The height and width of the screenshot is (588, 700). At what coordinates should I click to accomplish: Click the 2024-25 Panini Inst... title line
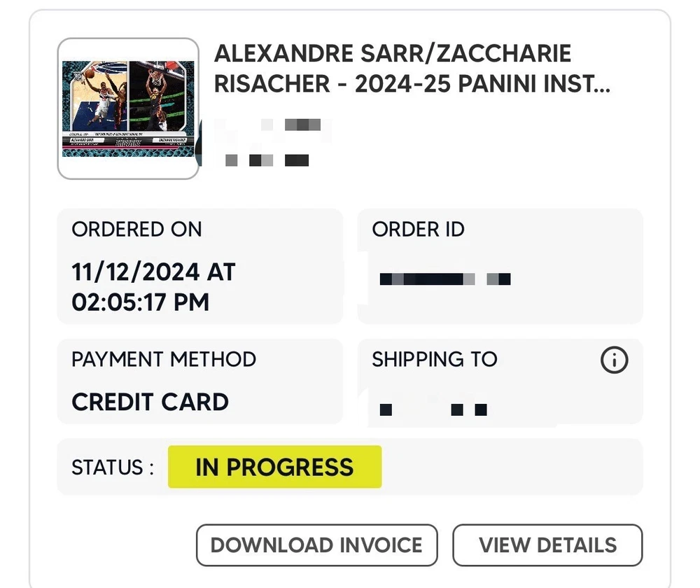coord(412,84)
